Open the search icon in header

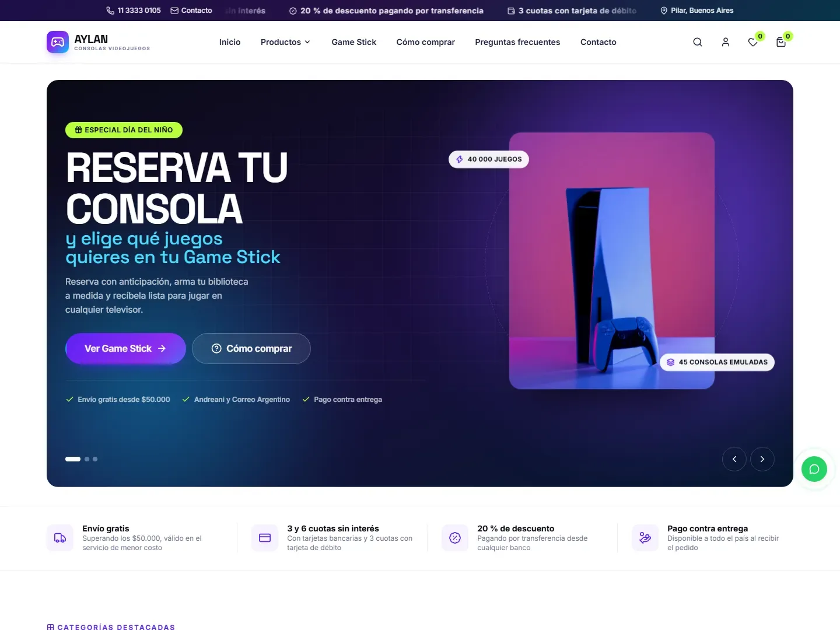click(698, 42)
